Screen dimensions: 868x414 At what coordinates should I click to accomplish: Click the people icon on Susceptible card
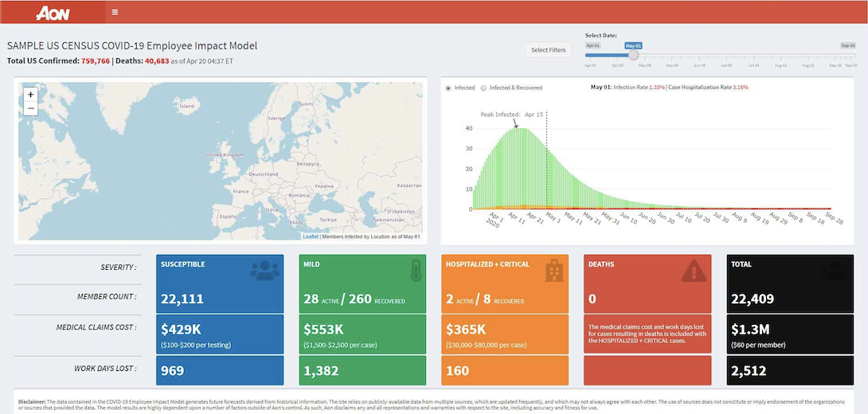(x=264, y=271)
